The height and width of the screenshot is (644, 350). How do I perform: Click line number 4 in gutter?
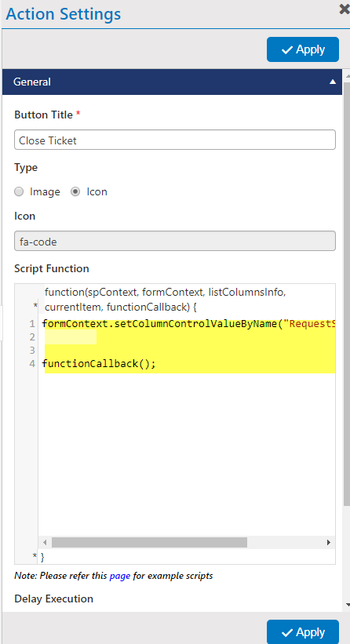pos(32,364)
